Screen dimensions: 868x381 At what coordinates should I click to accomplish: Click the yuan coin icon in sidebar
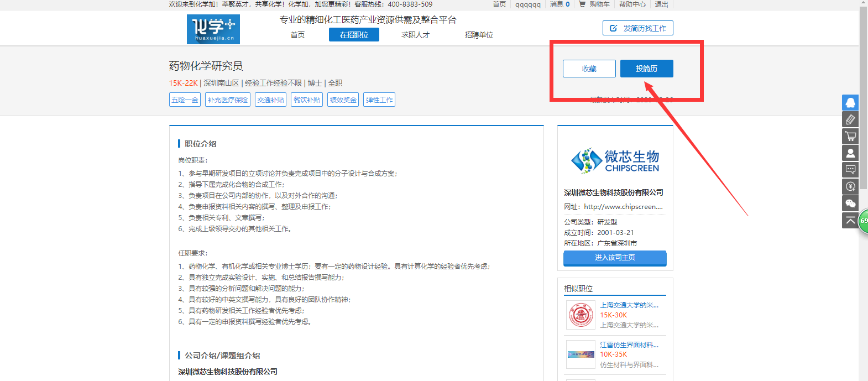click(850, 186)
